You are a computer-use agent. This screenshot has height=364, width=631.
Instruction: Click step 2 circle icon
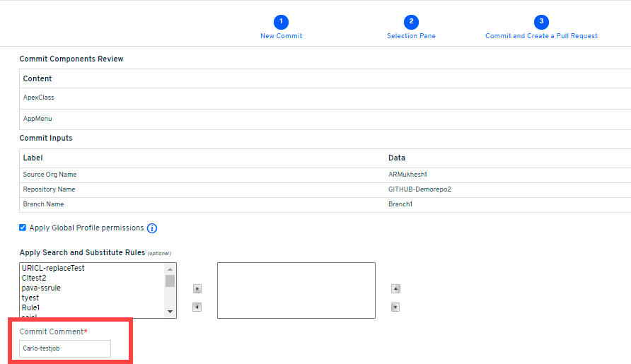(411, 22)
